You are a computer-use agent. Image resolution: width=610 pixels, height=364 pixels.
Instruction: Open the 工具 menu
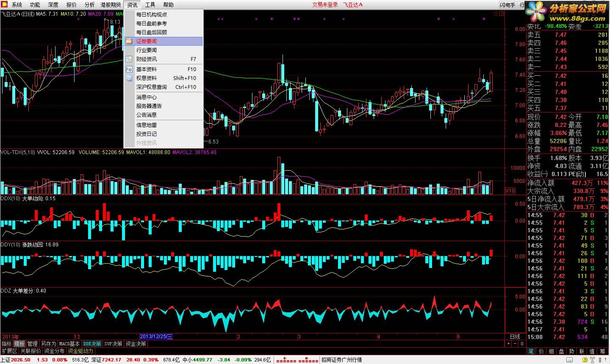(x=150, y=5)
